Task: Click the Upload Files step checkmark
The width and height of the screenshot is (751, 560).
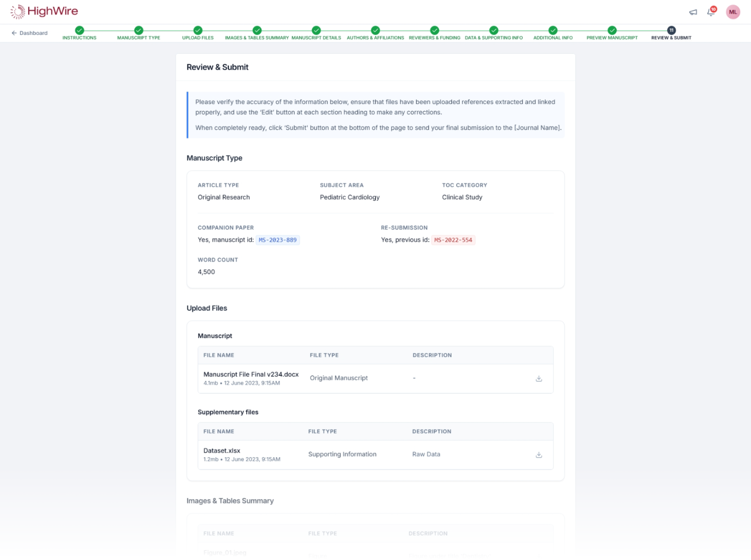Action: click(x=198, y=30)
